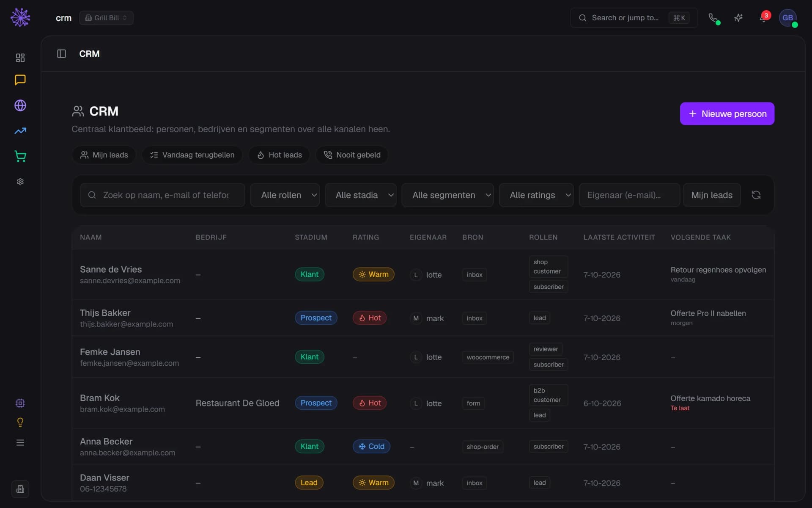Click the Nieuwe persoon button
812x508 pixels.
[727, 113]
